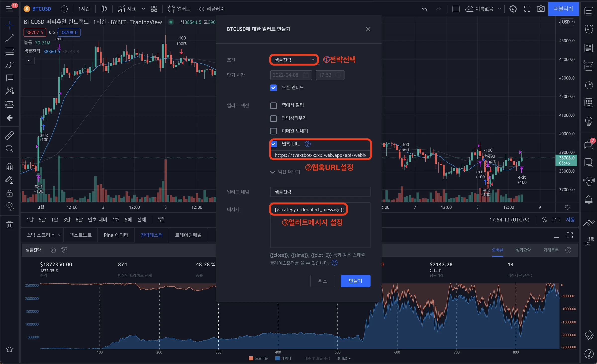Screen dimensions: 597x364
Task: Open the alerts alarm clock panel
Action: click(x=589, y=29)
